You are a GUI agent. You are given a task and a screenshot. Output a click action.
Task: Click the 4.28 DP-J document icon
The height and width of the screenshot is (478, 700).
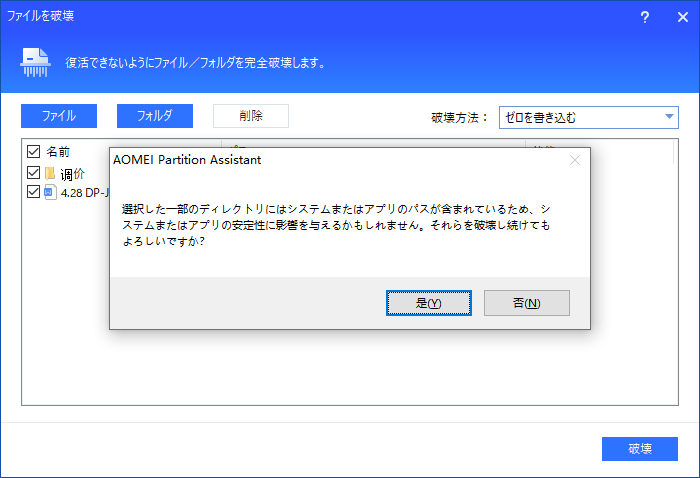[50, 192]
